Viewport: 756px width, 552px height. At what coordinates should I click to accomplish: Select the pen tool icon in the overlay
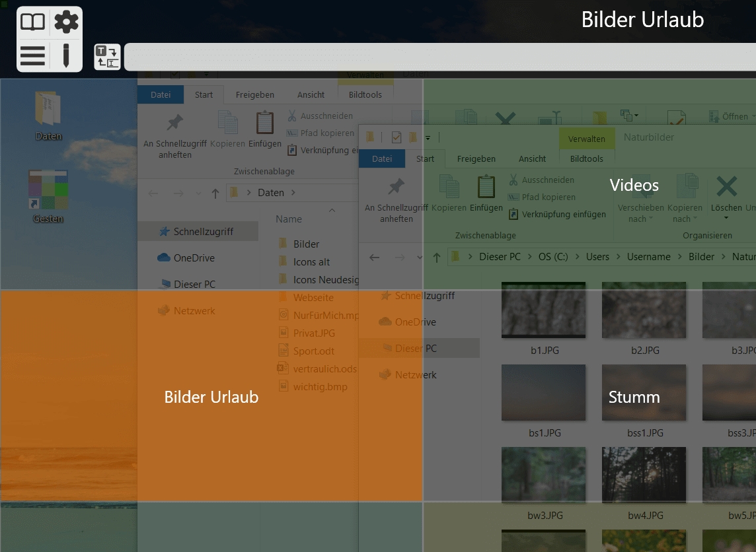tap(66, 55)
